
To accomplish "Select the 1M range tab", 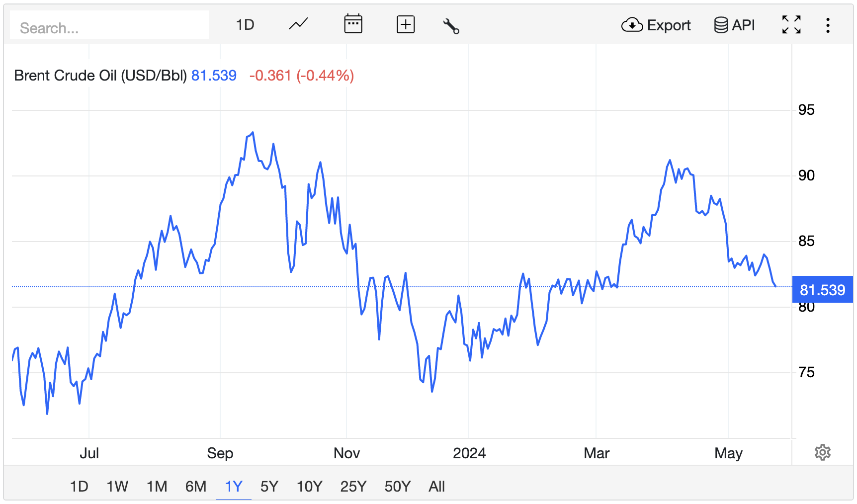I will tap(157, 486).
